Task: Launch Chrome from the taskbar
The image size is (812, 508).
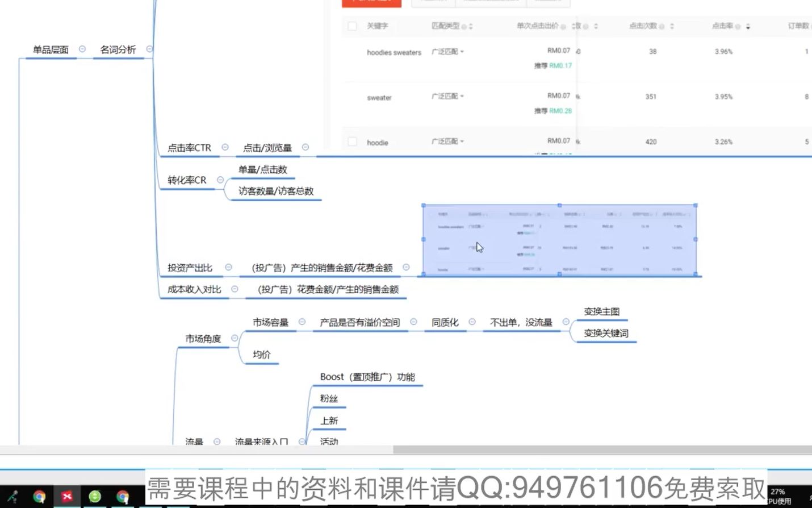Action: click(39, 497)
